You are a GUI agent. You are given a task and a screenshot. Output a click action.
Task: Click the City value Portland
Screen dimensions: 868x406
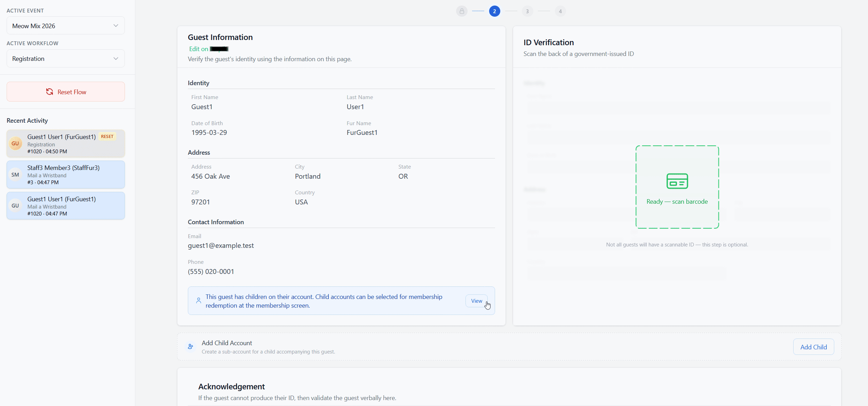coord(308,177)
